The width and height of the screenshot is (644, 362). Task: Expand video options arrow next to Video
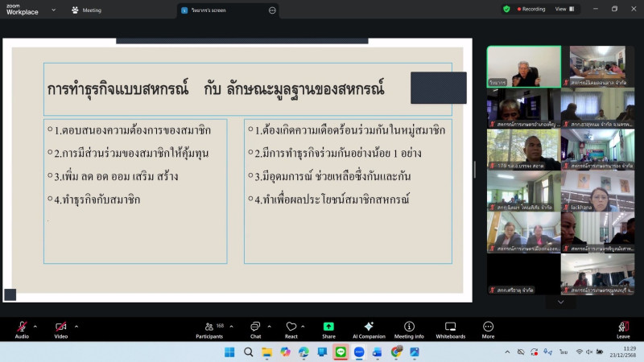[x=76, y=326]
